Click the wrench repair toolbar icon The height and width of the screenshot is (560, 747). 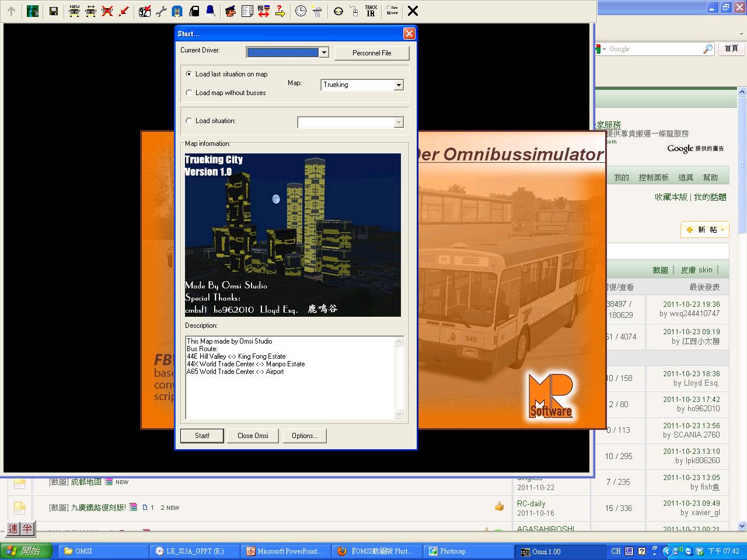(x=161, y=11)
